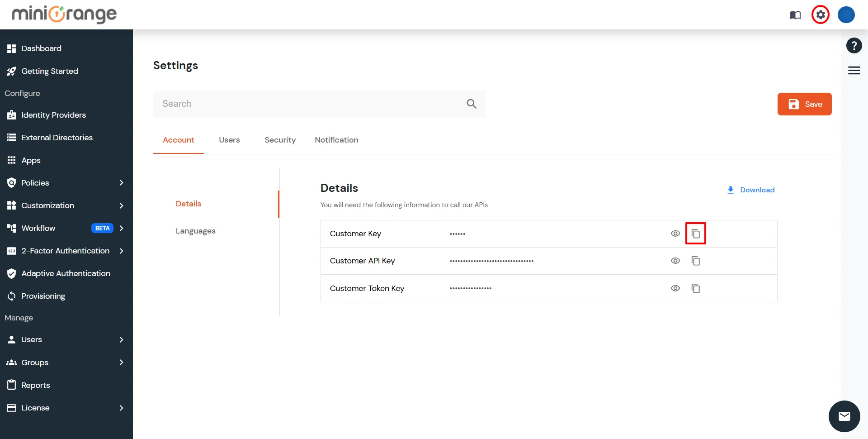Switch to the Security tab
Viewport: 868px width, 439px height.
click(x=280, y=140)
